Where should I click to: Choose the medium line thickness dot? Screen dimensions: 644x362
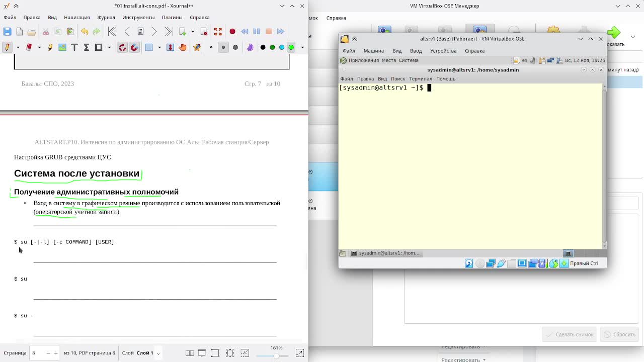[223, 47]
